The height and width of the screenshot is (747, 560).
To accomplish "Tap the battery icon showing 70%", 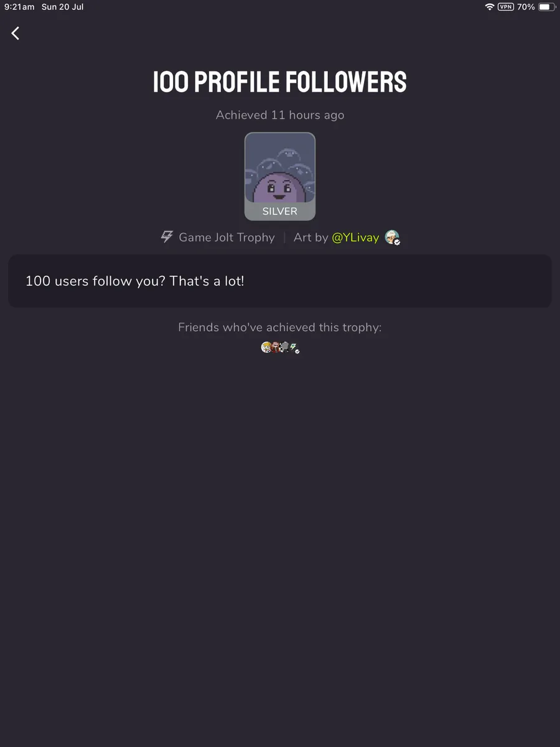I will pyautogui.click(x=546, y=7).
